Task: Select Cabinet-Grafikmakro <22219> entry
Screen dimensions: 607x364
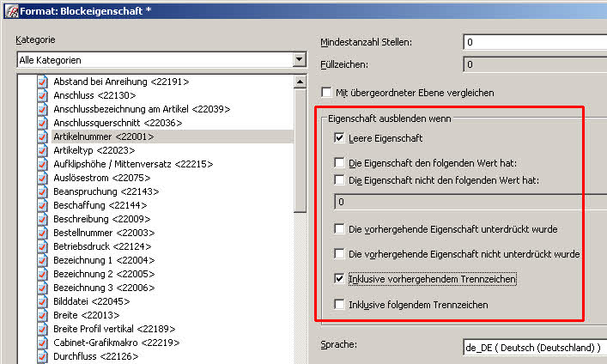Action: point(116,343)
